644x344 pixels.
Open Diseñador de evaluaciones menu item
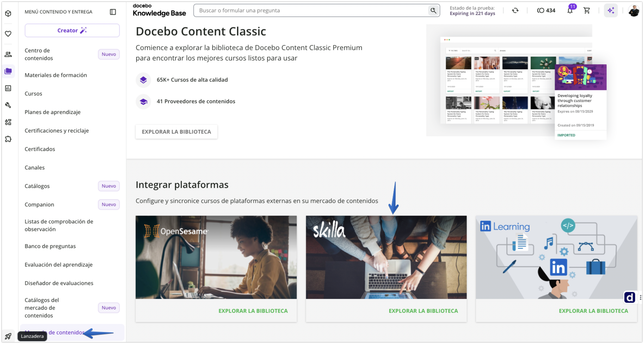[x=59, y=283]
